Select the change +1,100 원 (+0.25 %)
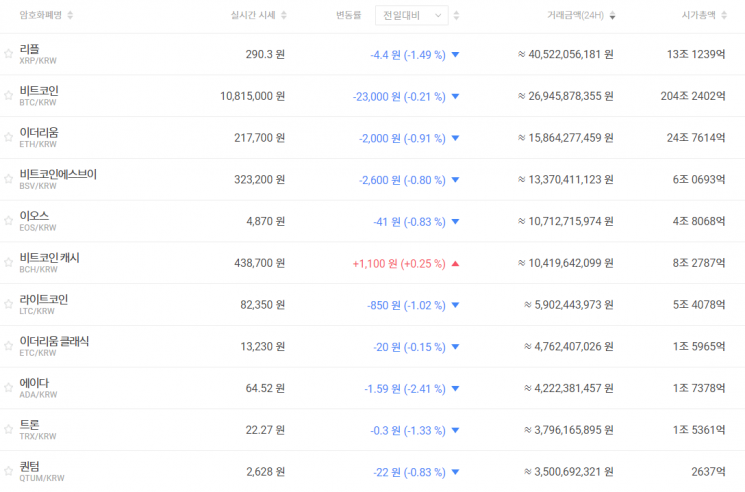745x492 pixels. point(399,264)
